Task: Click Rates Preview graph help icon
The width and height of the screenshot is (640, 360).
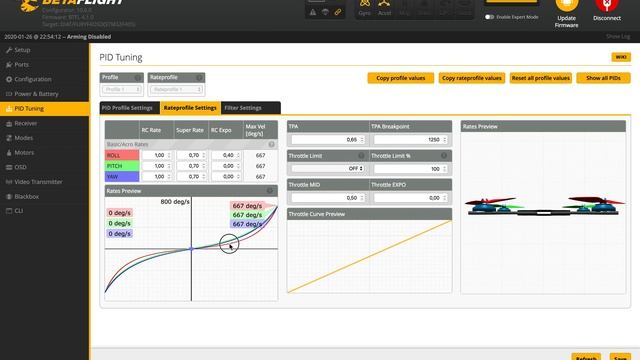Action: point(270,191)
